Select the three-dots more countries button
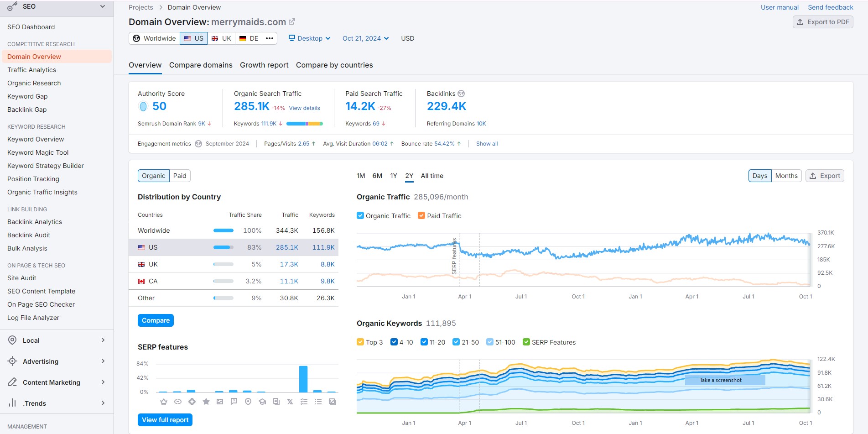 pos(270,38)
